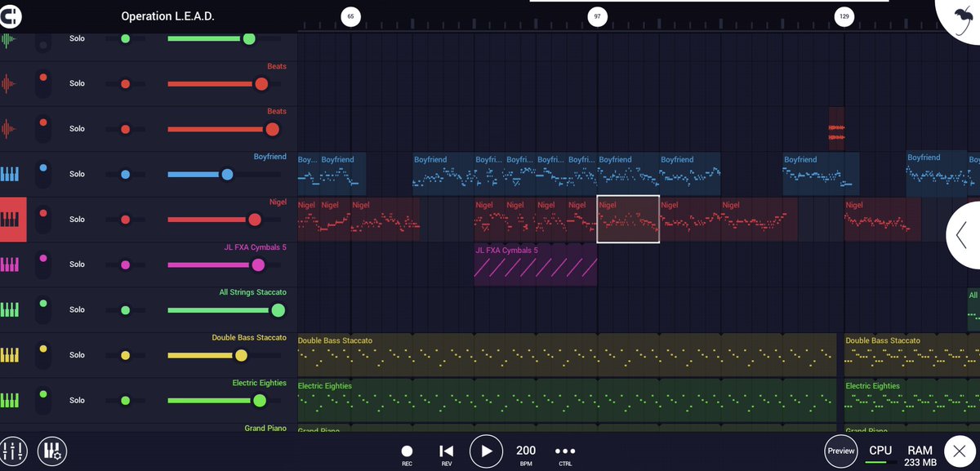Viewport: 980px width, 471px height.
Task: Open the mixer faders panel
Action: tap(14, 451)
